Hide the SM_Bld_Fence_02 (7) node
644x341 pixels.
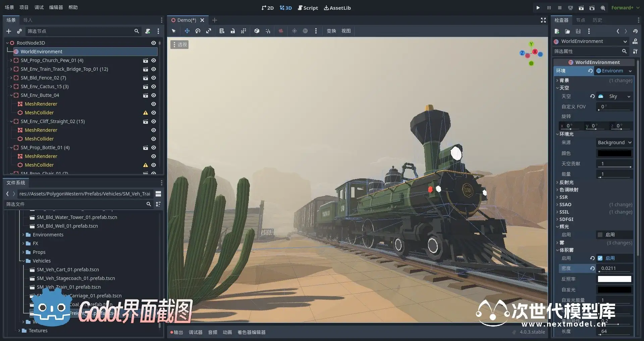[x=154, y=78]
